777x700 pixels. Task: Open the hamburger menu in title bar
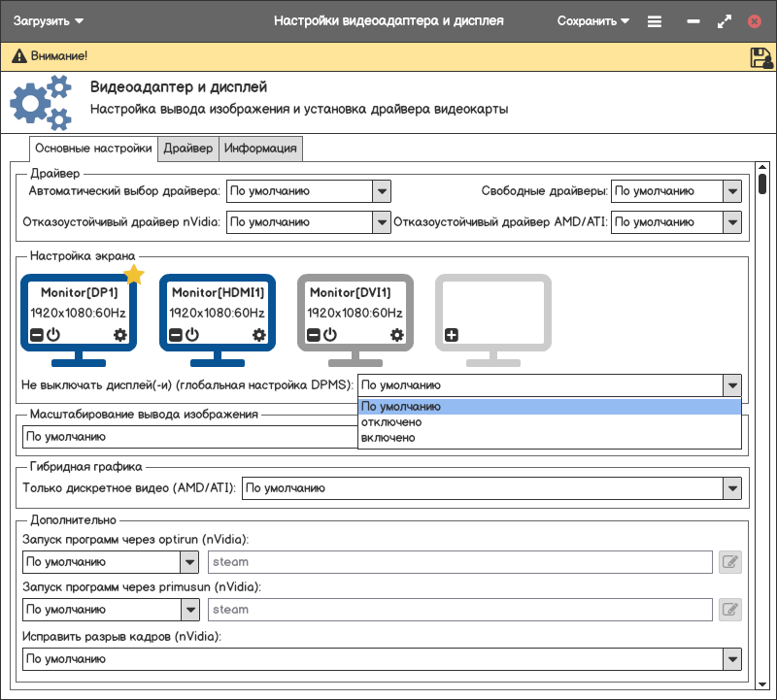[x=655, y=20]
